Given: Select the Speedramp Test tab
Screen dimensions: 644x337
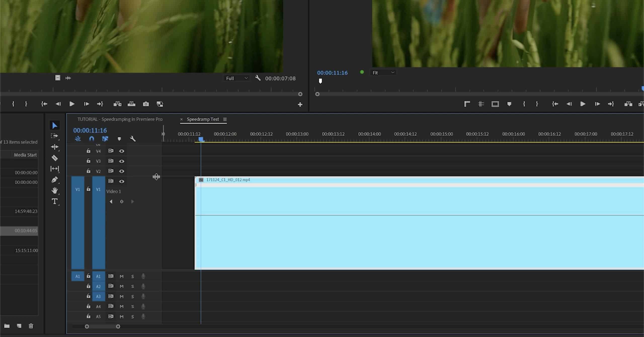Looking at the screenshot, I should click(x=203, y=119).
